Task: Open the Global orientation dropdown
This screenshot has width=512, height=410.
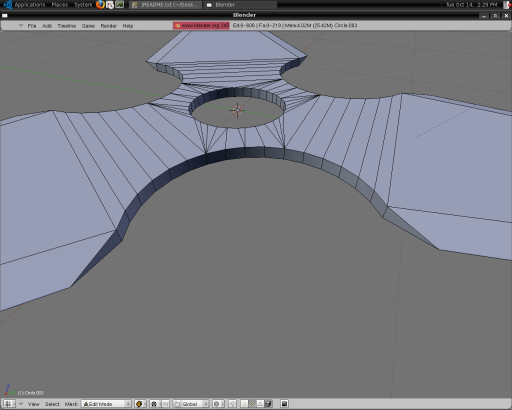Action: pos(191,404)
